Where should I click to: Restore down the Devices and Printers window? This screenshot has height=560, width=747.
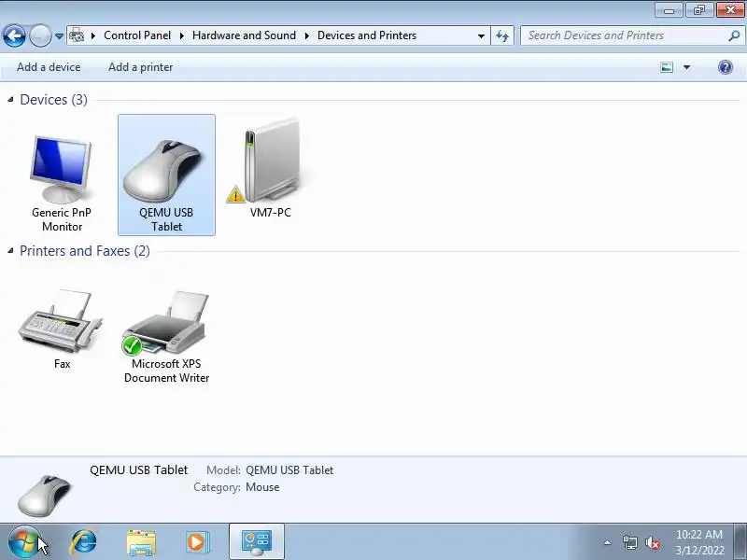tap(698, 10)
